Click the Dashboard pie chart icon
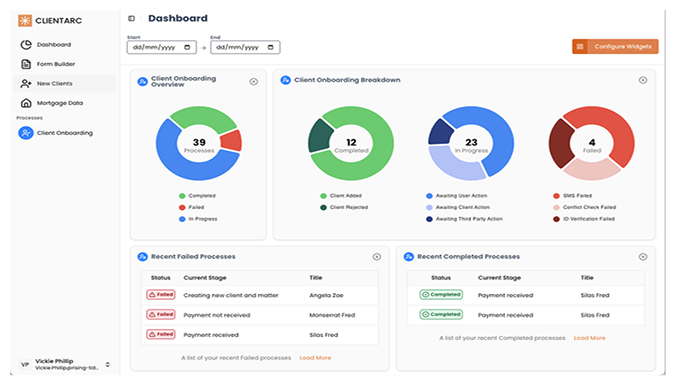This screenshot has width=676, height=378. 26,44
